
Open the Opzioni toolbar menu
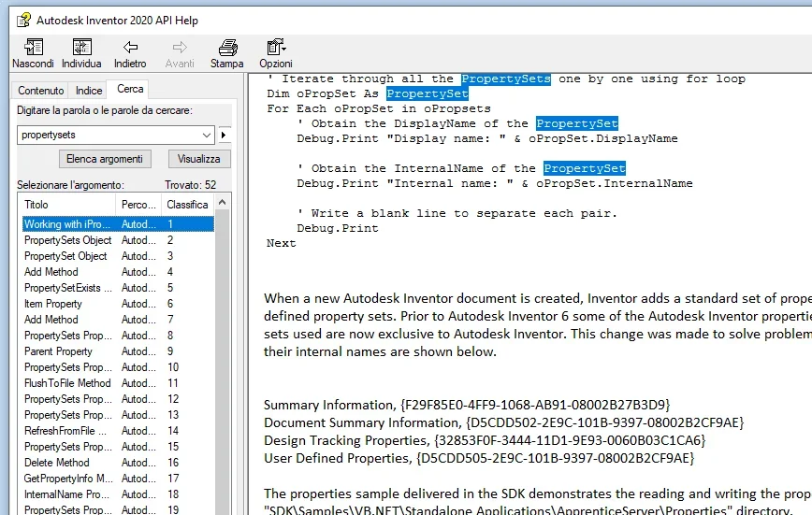pyautogui.click(x=276, y=48)
